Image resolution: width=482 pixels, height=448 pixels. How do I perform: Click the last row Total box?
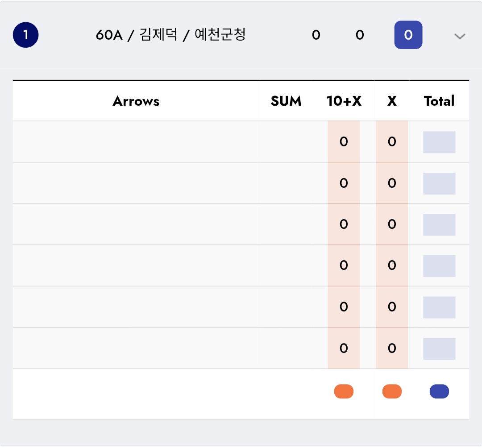(439, 348)
